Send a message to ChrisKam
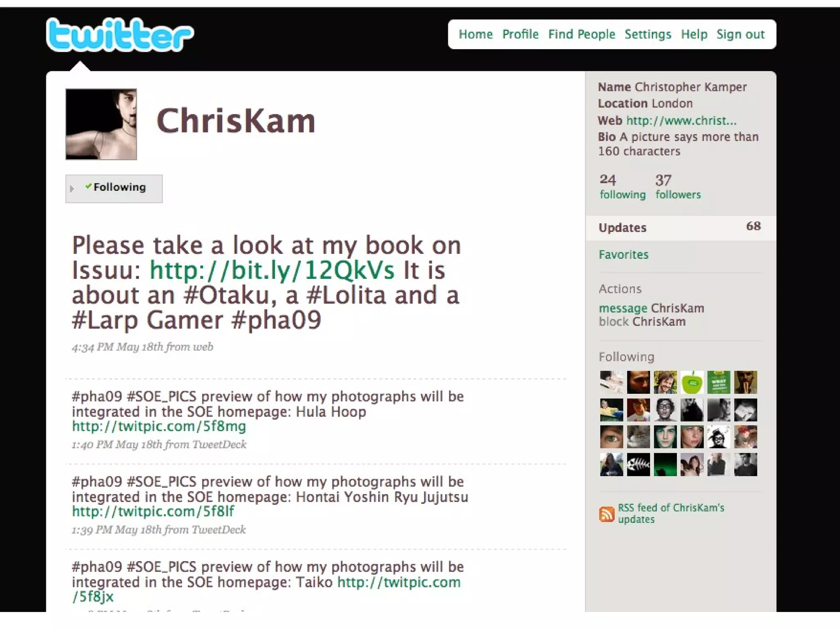The height and width of the screenshot is (630, 840). (x=651, y=308)
